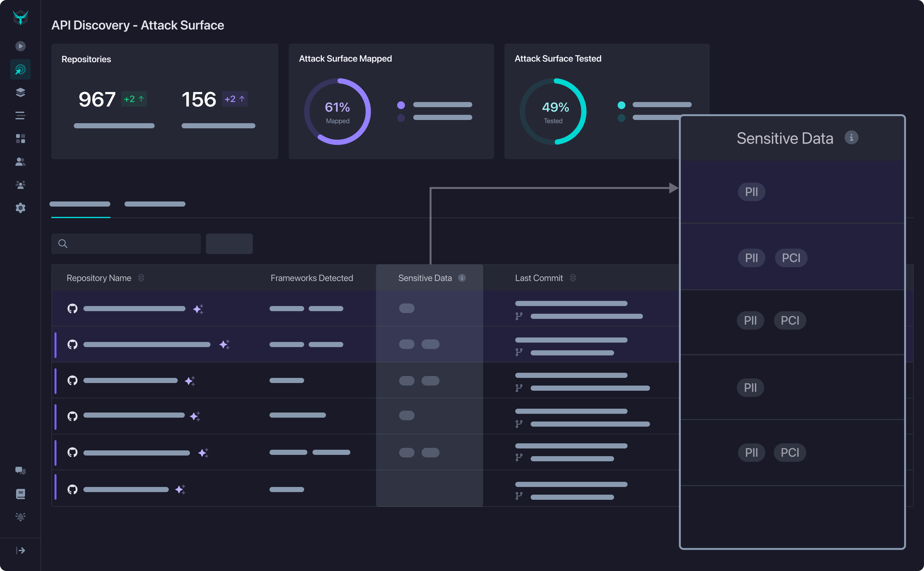This screenshot has width=924, height=571.
Task: Click the play icon in sidebar
Action: [x=21, y=46]
